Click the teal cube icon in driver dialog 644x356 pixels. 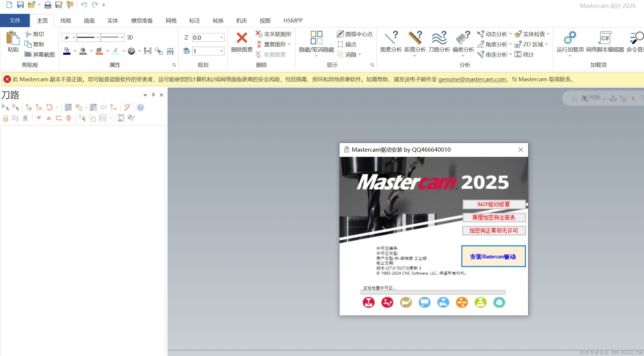point(499,302)
